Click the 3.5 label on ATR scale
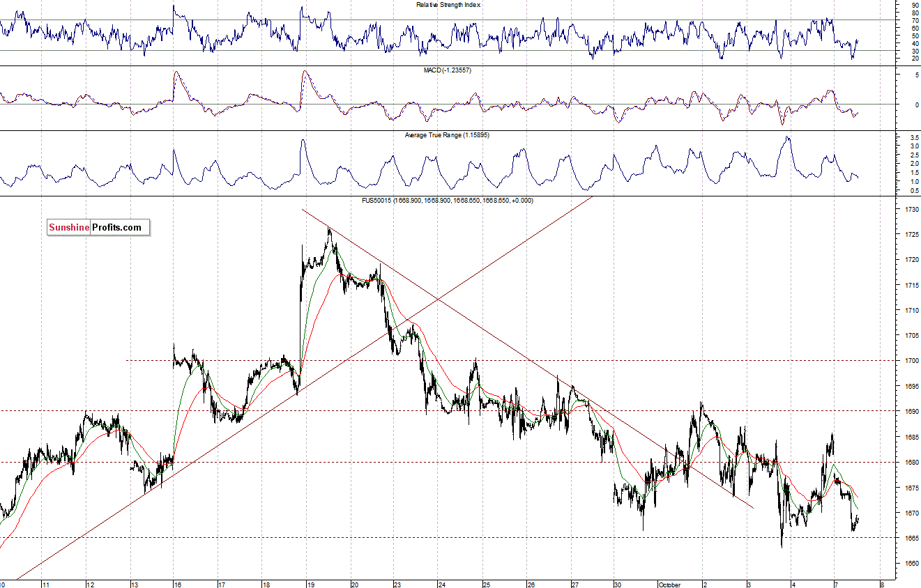 click(914, 139)
